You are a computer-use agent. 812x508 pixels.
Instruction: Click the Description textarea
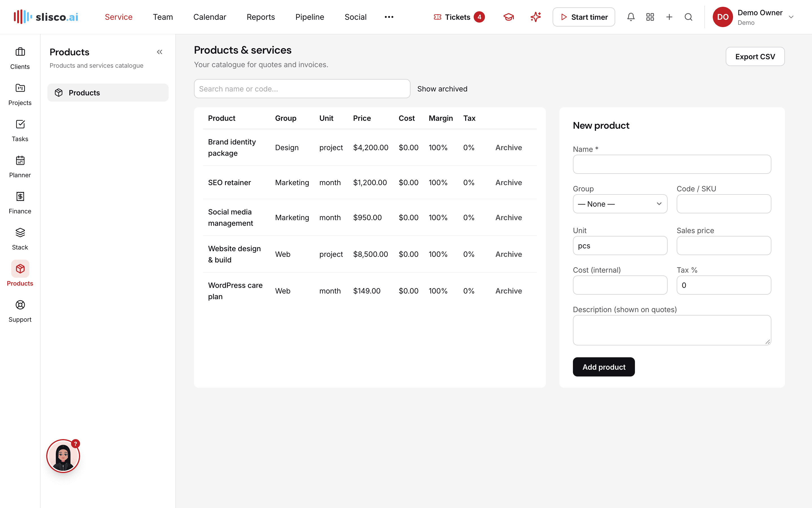pos(672,330)
